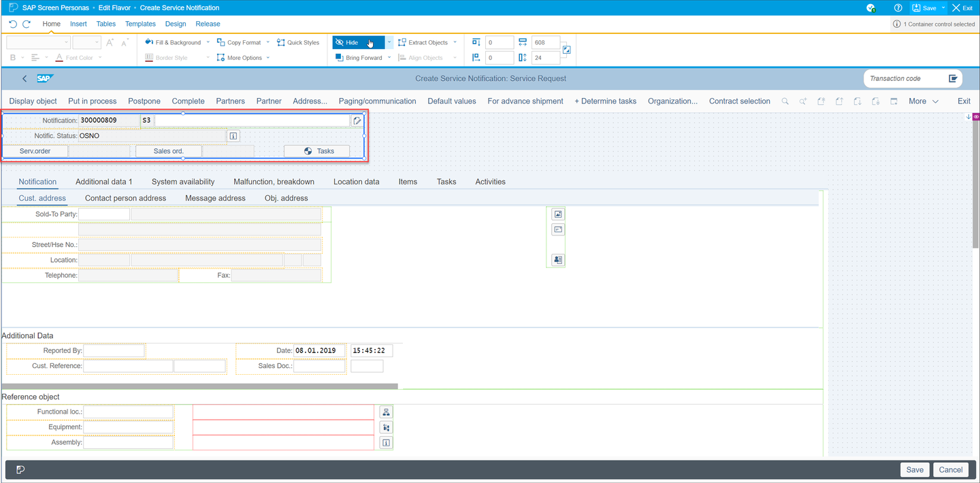980x483 pixels.
Task: Click the green check status icon in header
Action: (871, 8)
